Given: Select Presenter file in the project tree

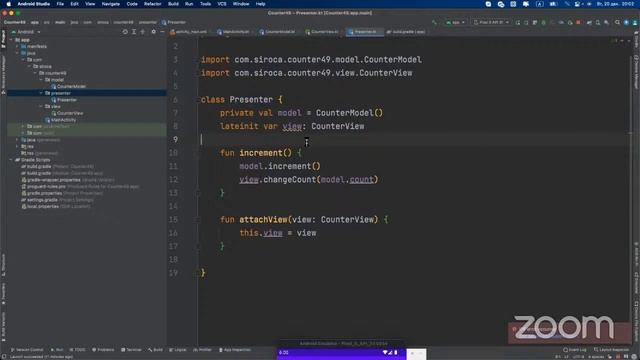Looking at the screenshot, I should (x=64, y=100).
